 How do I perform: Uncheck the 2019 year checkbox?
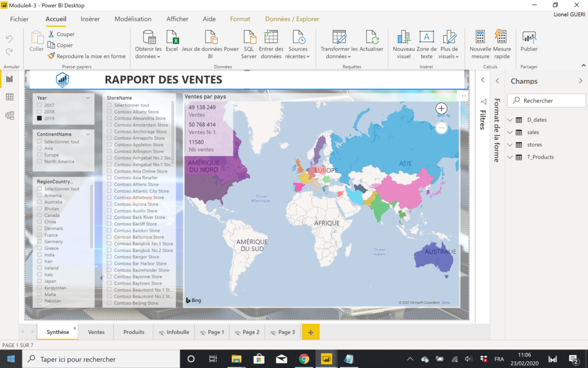click(x=40, y=118)
